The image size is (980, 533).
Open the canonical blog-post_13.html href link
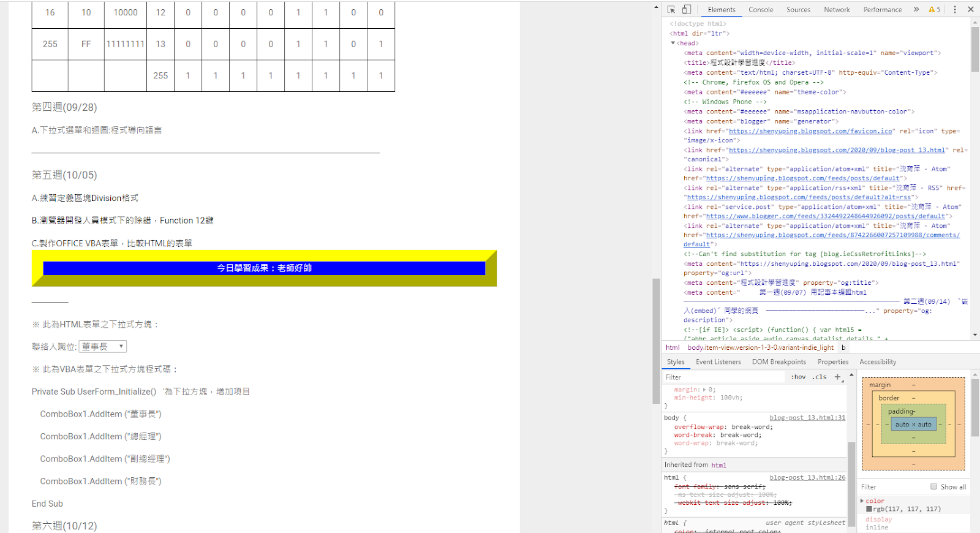(x=837, y=150)
